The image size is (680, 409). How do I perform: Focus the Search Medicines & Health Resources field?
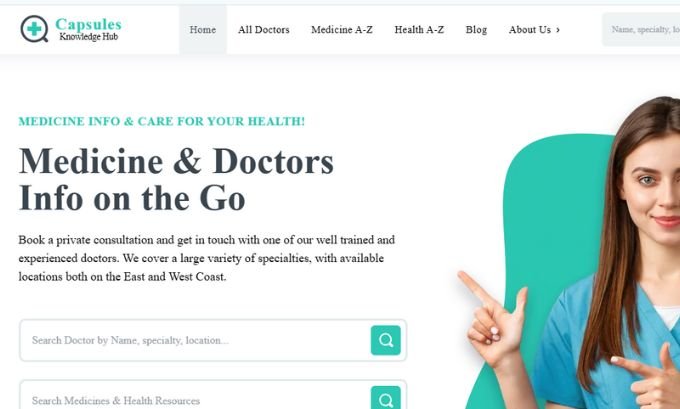(195, 396)
